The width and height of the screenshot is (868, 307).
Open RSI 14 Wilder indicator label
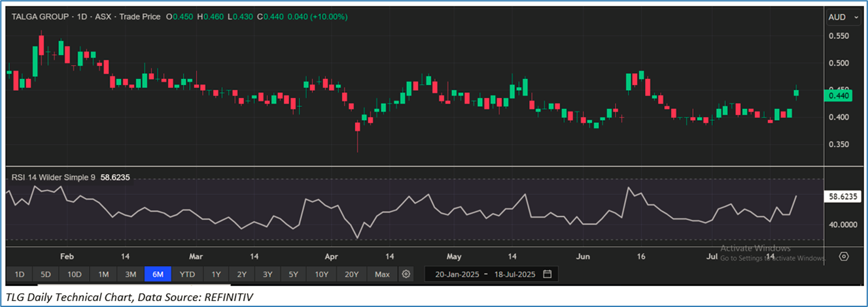point(54,177)
